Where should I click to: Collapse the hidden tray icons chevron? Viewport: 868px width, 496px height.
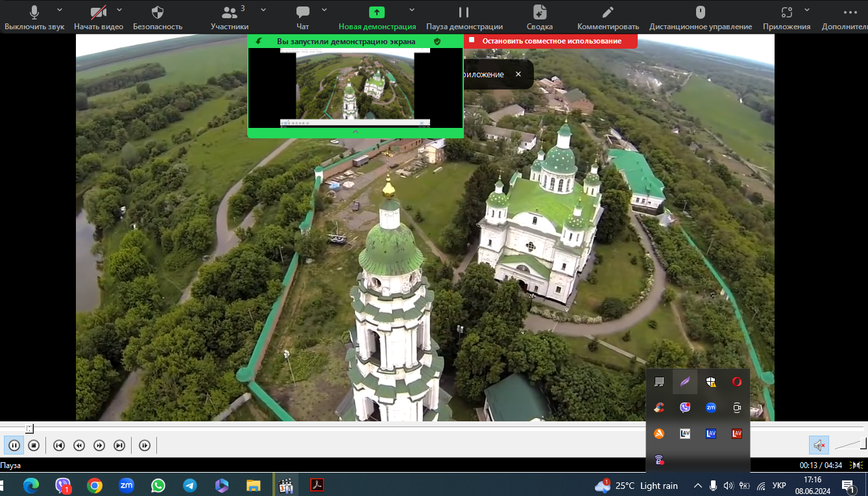pyautogui.click(x=698, y=486)
